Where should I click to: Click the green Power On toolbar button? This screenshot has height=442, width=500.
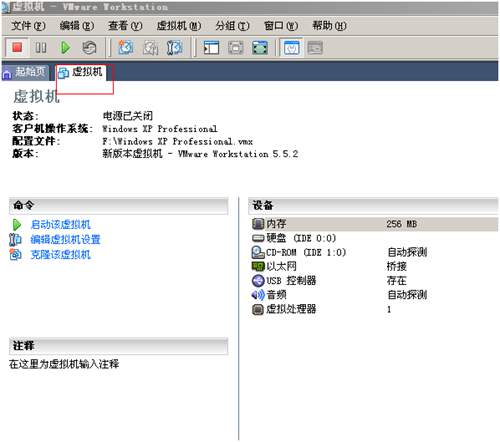click(65, 48)
